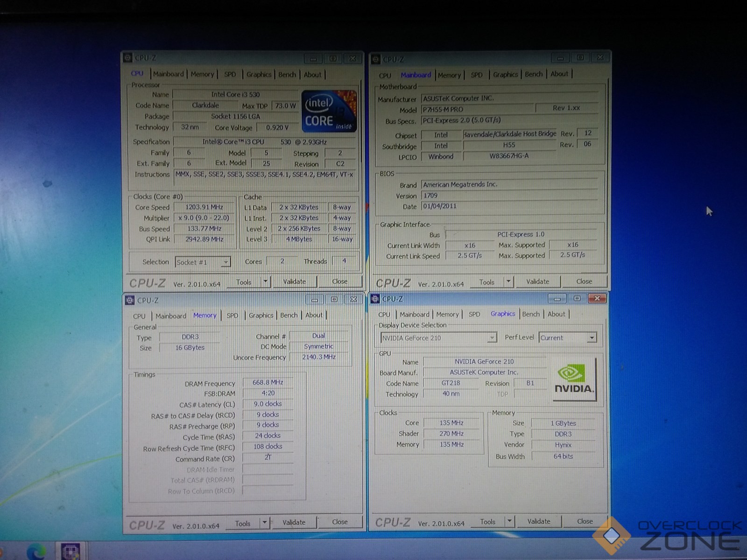
Task: Expand Tools dropdown arrow in the CPU window
Action: click(x=265, y=281)
